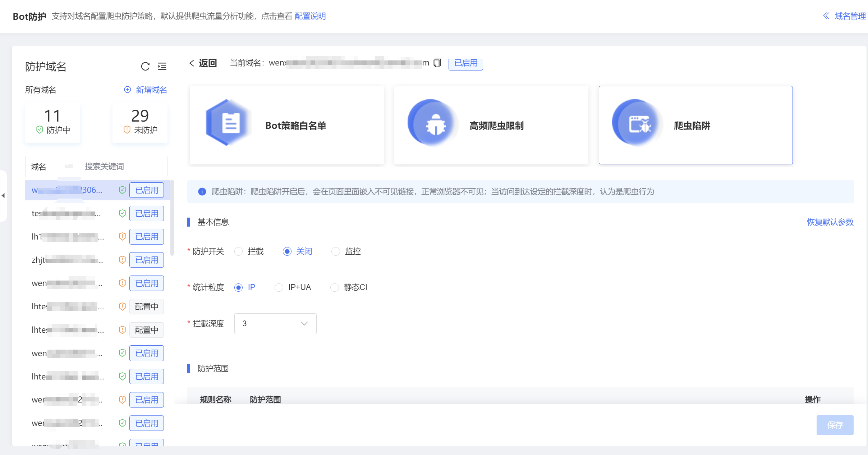Collapse the domain list with the list icon
The height and width of the screenshot is (455, 868).
(162, 67)
